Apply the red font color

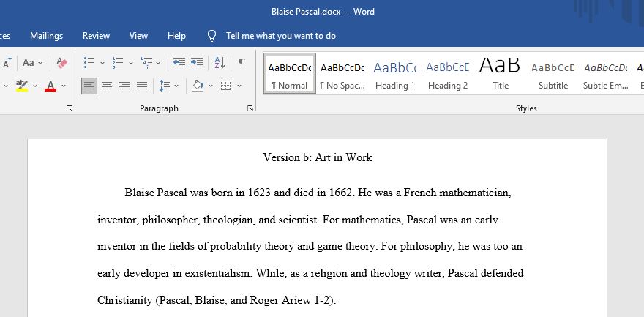coord(50,86)
